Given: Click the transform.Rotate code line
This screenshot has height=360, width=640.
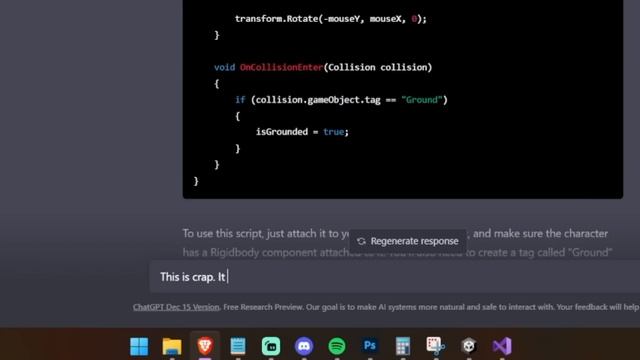Looking at the screenshot, I should coord(331,19).
